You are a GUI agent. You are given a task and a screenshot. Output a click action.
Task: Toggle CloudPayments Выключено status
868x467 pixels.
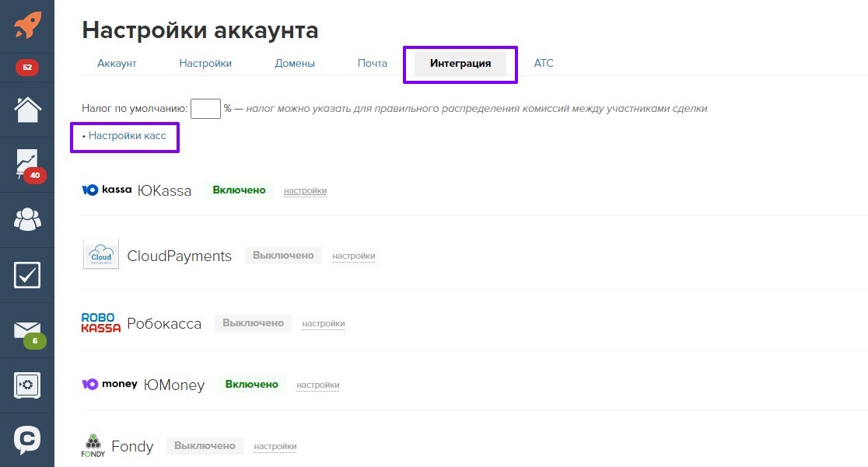click(283, 256)
